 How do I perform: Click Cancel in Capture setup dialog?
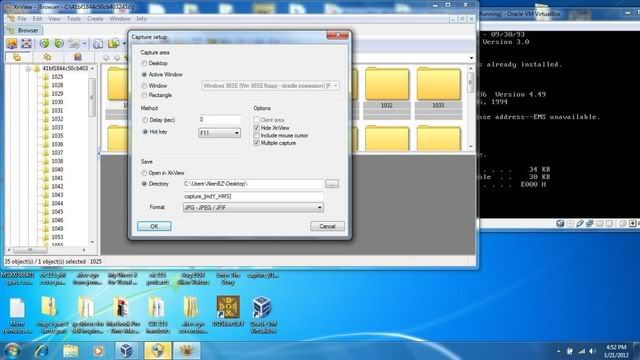(327, 226)
